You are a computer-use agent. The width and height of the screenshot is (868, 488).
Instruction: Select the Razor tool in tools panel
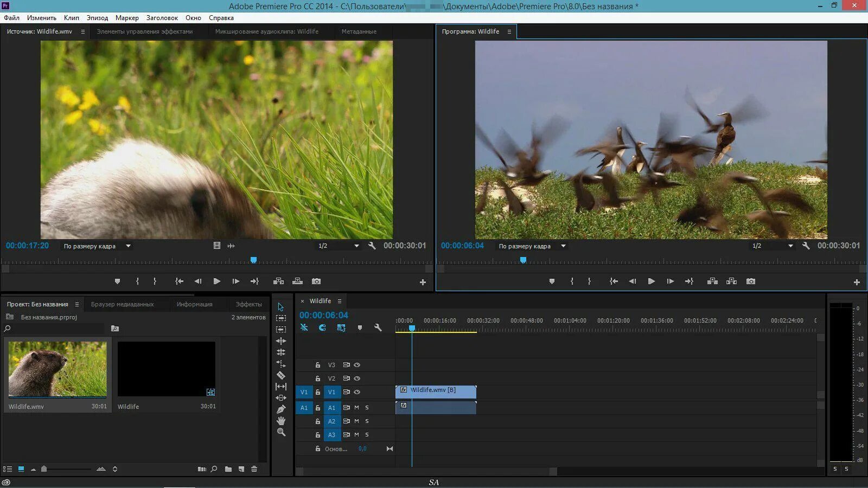tap(281, 375)
